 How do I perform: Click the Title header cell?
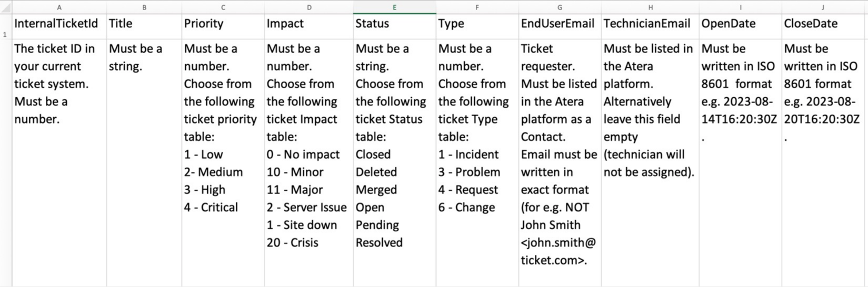[x=144, y=26]
